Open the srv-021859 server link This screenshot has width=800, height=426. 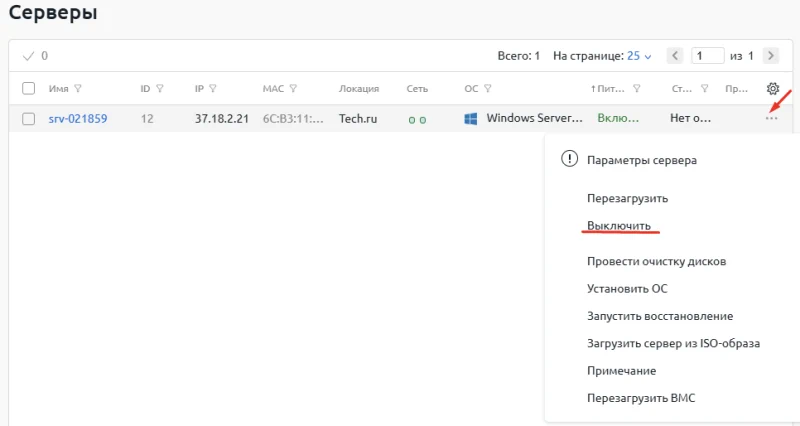[x=78, y=119]
